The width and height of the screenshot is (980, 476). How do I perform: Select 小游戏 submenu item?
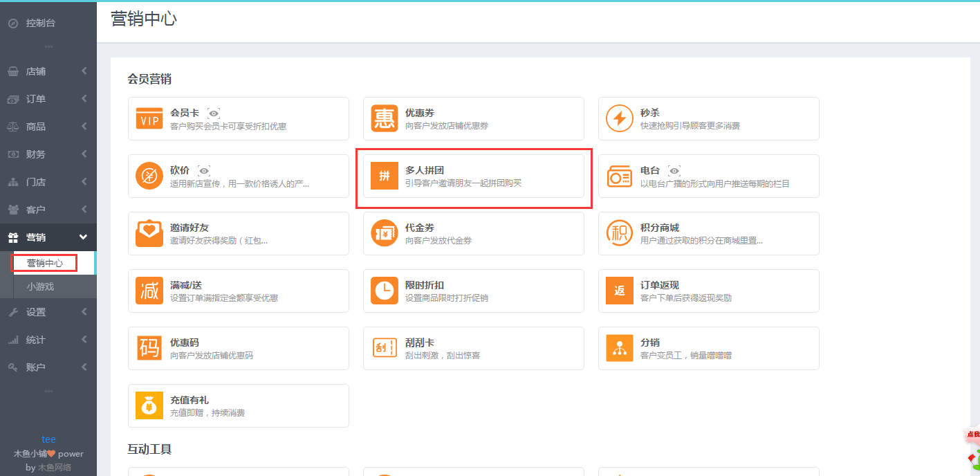coord(40,286)
